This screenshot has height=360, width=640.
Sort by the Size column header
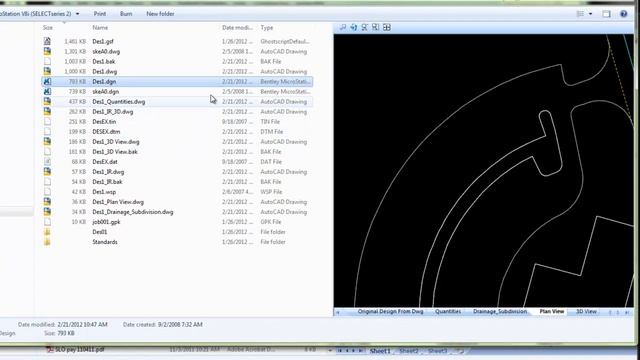coord(48,28)
